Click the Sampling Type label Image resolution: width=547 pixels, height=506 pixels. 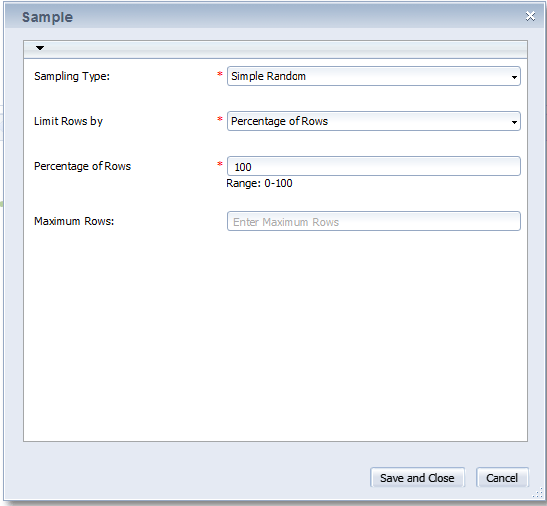tap(72, 76)
